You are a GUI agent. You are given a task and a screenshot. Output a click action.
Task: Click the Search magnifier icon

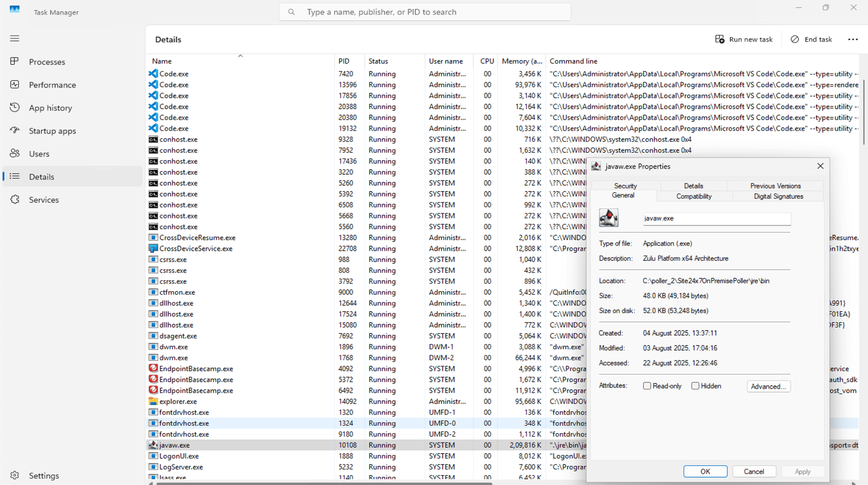[291, 12]
